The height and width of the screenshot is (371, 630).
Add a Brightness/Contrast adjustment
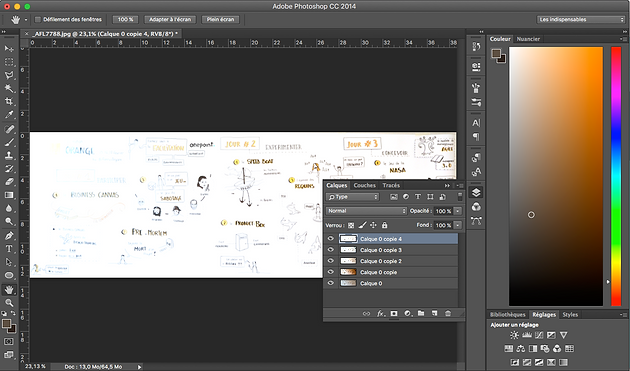514,335
